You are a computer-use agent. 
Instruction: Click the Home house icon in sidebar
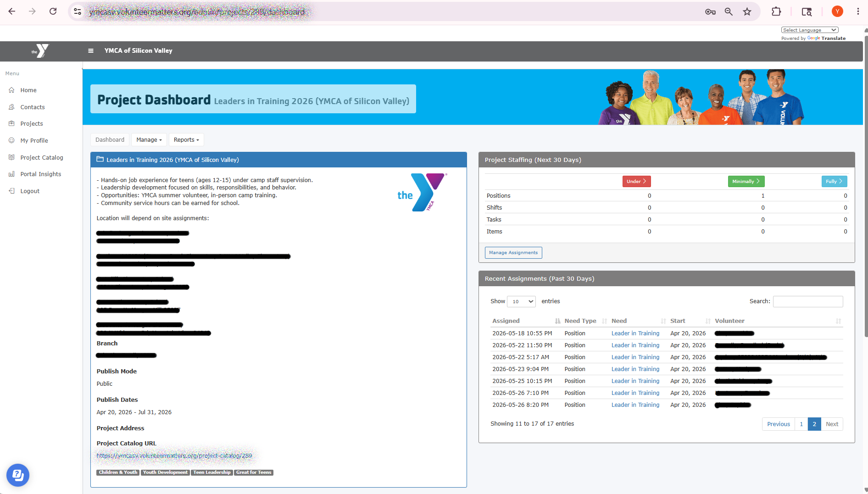pos(11,90)
